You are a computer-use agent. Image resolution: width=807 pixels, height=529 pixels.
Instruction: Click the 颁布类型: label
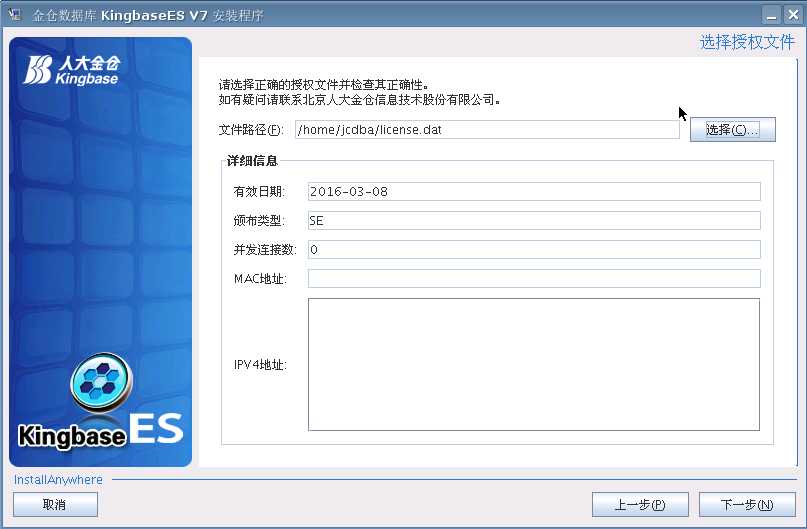click(259, 221)
